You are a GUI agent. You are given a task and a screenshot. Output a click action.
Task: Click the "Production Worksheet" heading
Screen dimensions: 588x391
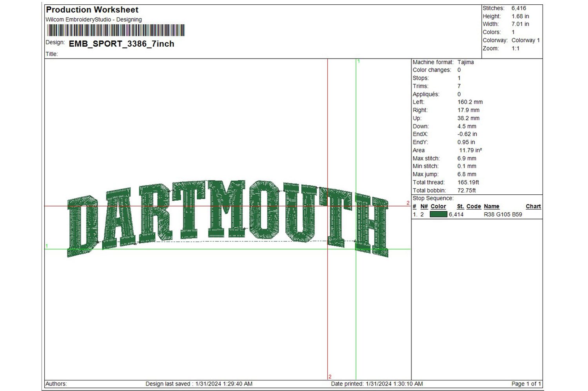92,10
